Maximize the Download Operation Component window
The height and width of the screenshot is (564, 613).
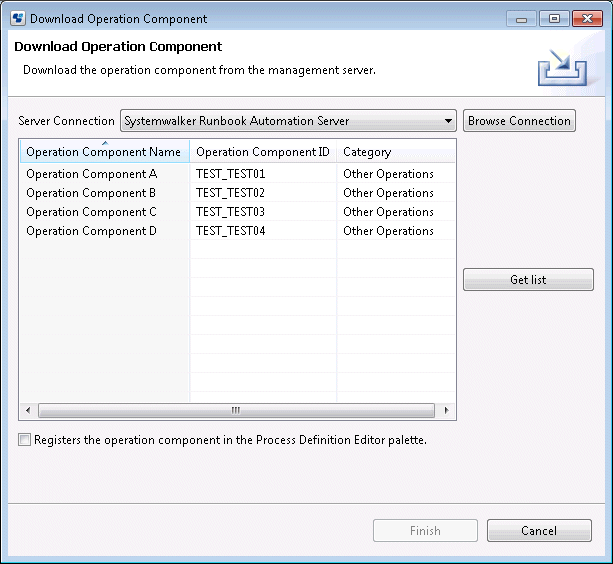(554, 19)
